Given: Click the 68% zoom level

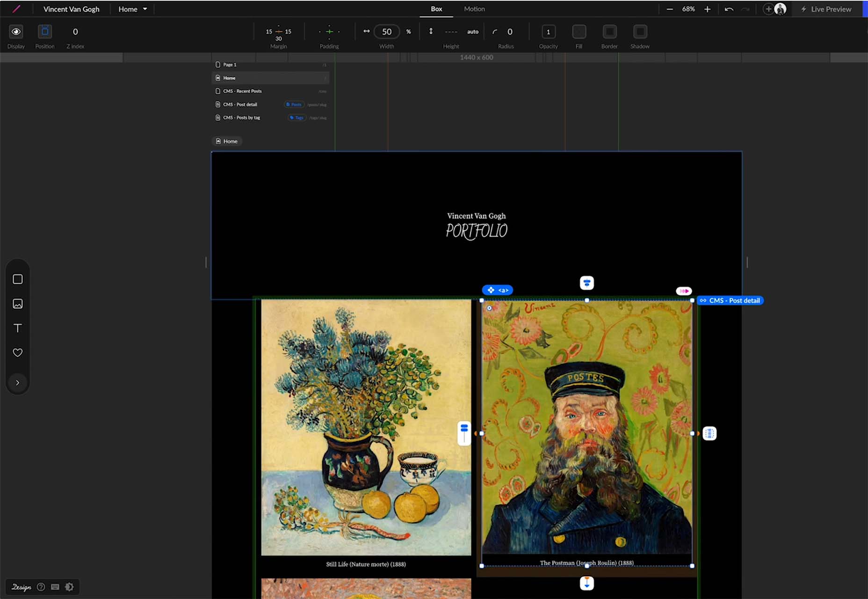Looking at the screenshot, I should [688, 9].
